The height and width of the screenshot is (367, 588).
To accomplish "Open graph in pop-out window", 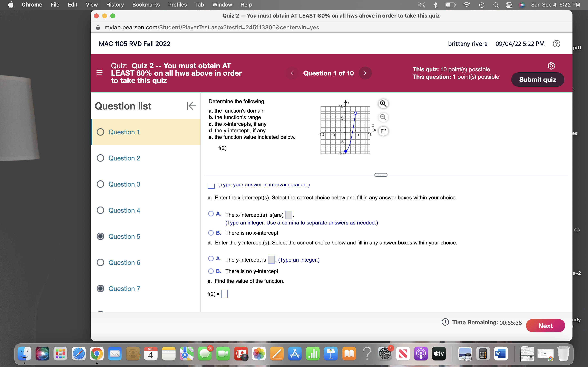I will pos(383,131).
